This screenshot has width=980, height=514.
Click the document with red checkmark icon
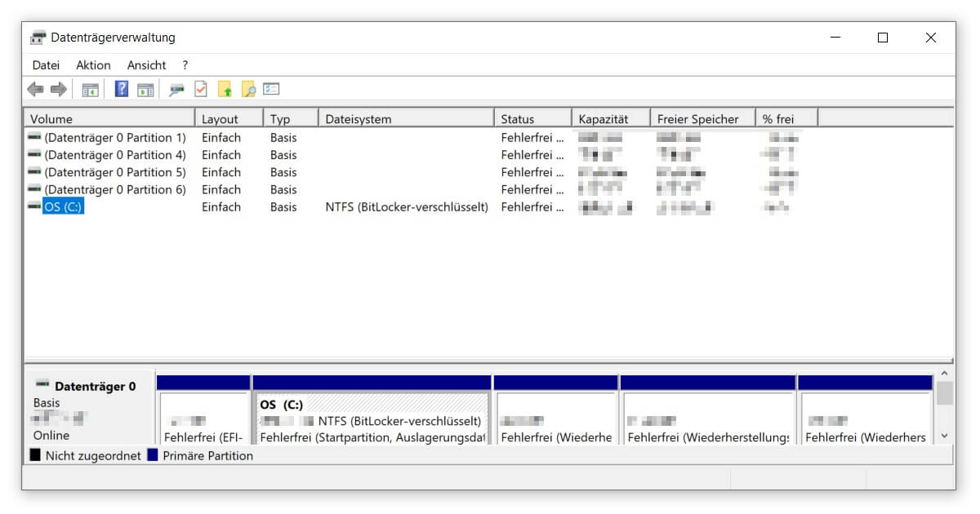click(x=201, y=89)
